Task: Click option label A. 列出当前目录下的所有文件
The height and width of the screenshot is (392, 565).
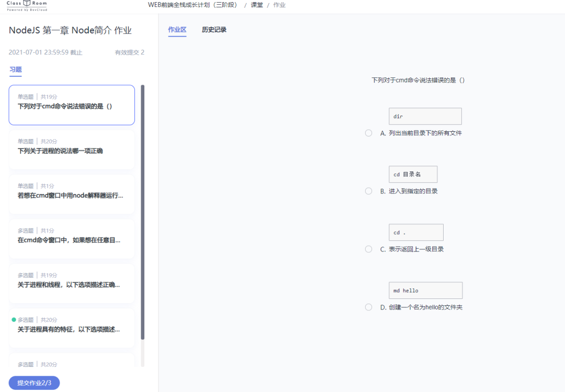Action: point(421,133)
